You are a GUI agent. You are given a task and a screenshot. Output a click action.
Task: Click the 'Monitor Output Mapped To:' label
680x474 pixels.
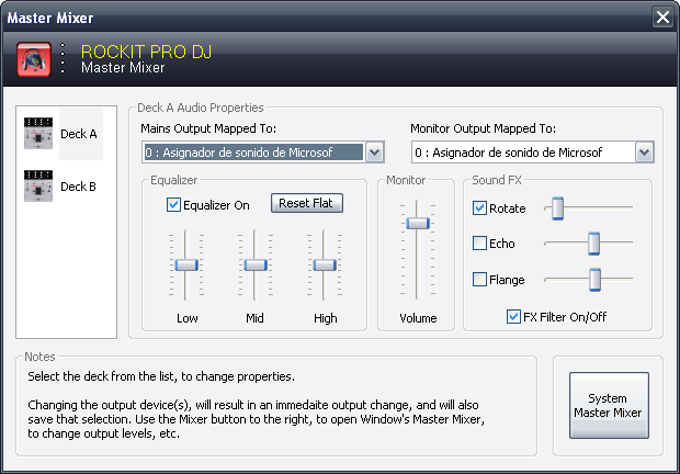pyautogui.click(x=483, y=128)
